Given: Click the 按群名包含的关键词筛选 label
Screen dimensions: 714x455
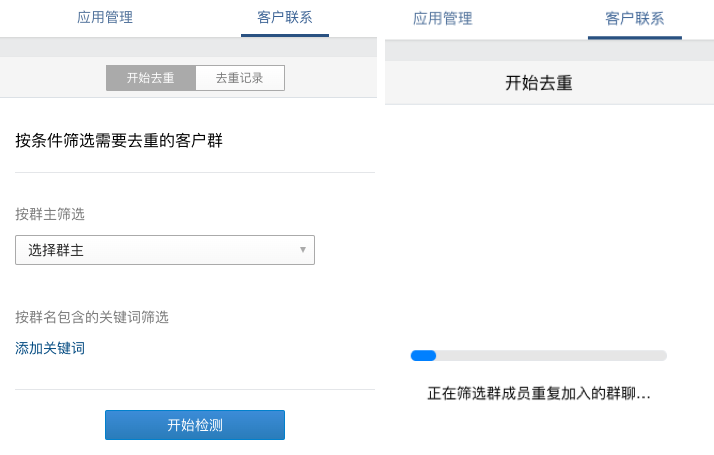Looking at the screenshot, I should click(x=92, y=317).
